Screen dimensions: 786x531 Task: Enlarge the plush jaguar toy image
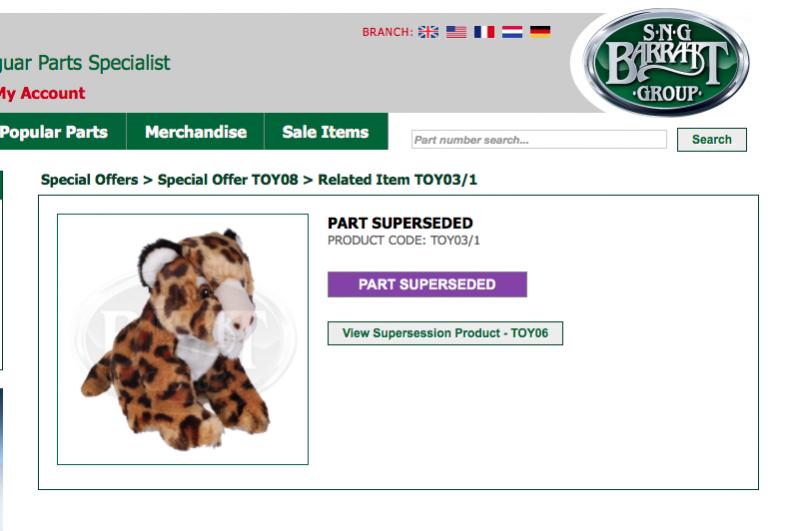tap(182, 339)
